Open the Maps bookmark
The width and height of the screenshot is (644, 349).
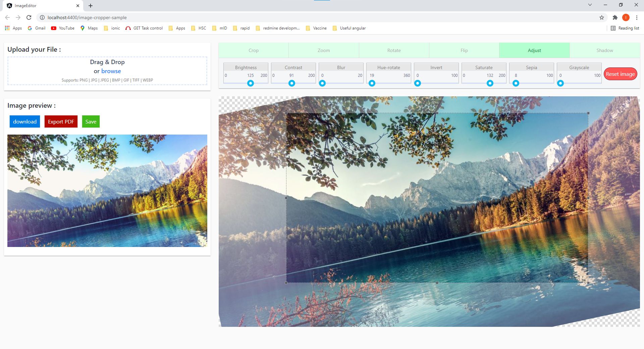click(x=89, y=28)
